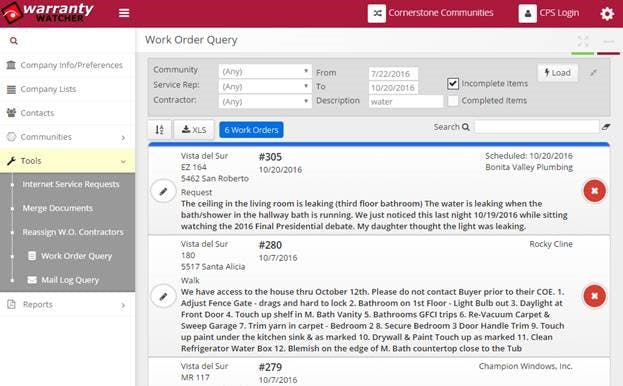Download results with XLS button
623x386 pixels.
(x=194, y=129)
